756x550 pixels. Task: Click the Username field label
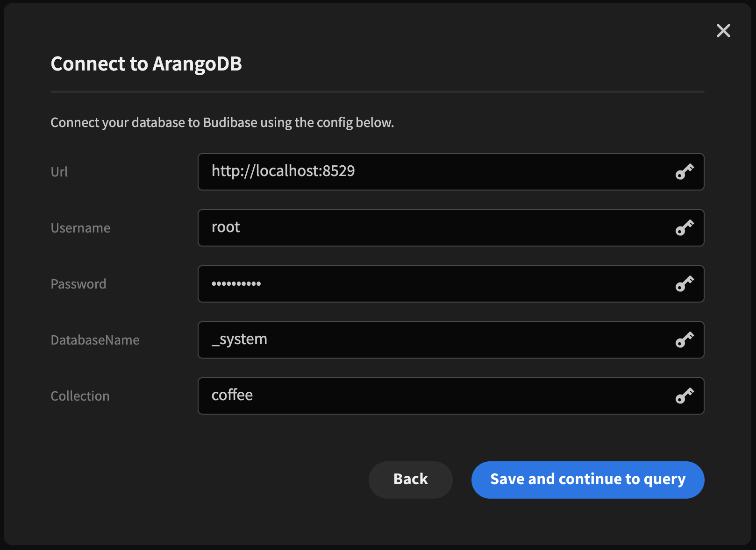(x=80, y=228)
